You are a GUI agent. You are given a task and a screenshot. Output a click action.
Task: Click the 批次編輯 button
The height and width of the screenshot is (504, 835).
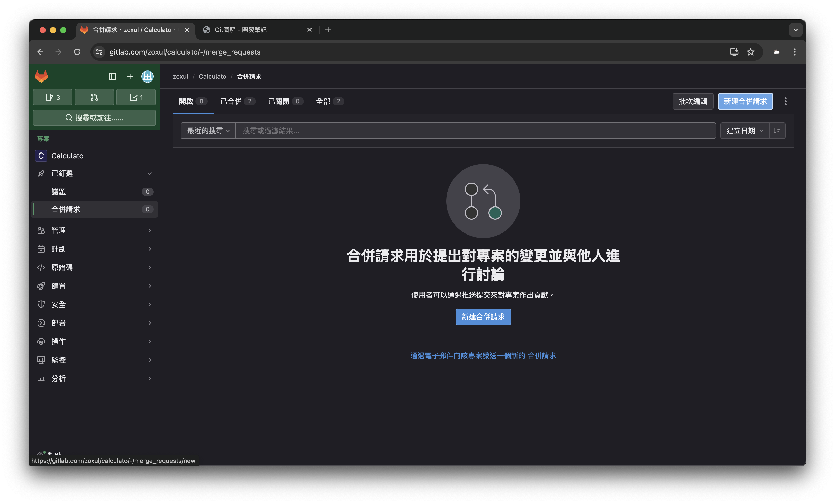click(693, 101)
